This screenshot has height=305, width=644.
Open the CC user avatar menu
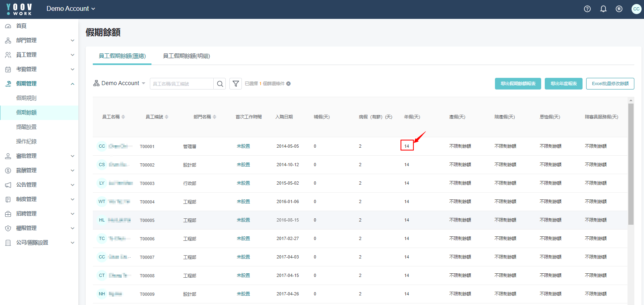[636, 9]
